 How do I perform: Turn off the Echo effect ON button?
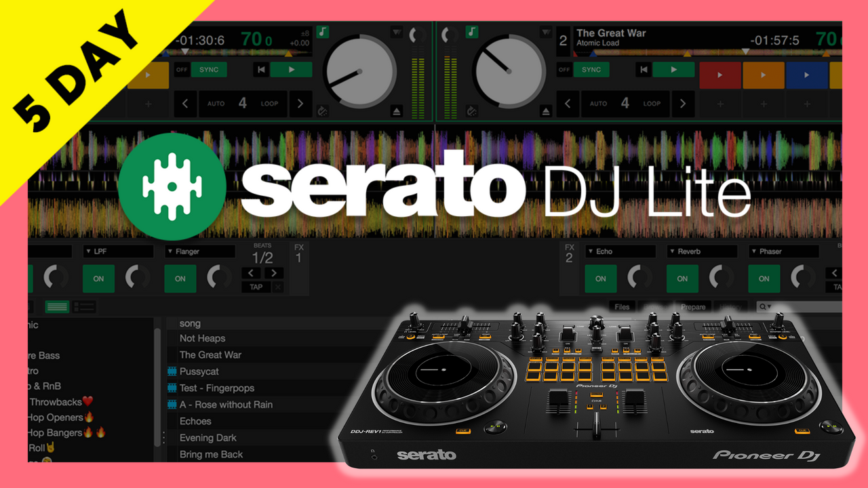(x=600, y=279)
